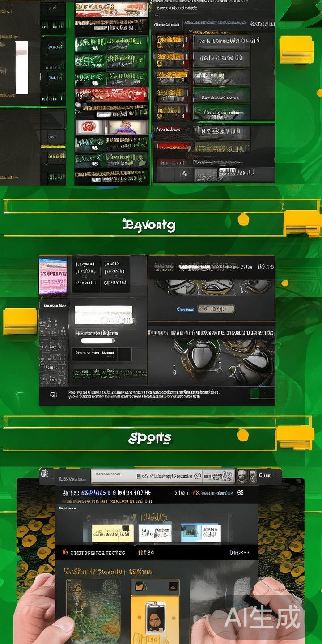
Task: Open the pink thumbnail in the middle panel
Action: (53, 277)
